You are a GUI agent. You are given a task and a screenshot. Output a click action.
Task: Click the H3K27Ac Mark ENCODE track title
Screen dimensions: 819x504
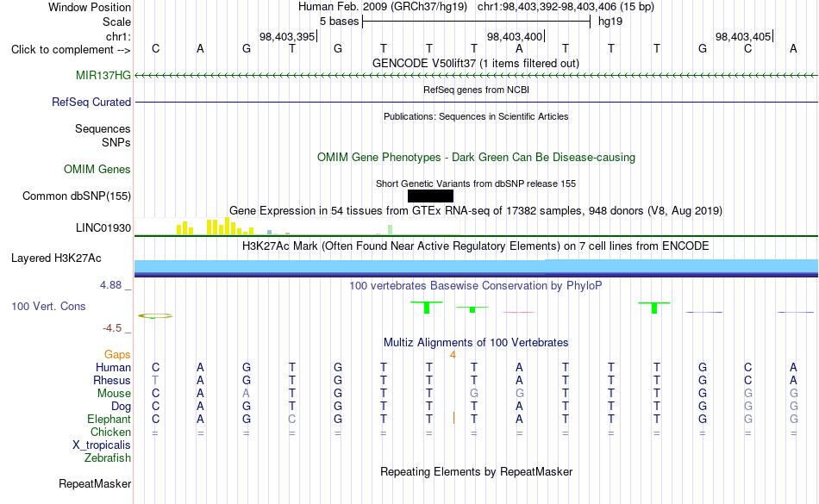[475, 246]
